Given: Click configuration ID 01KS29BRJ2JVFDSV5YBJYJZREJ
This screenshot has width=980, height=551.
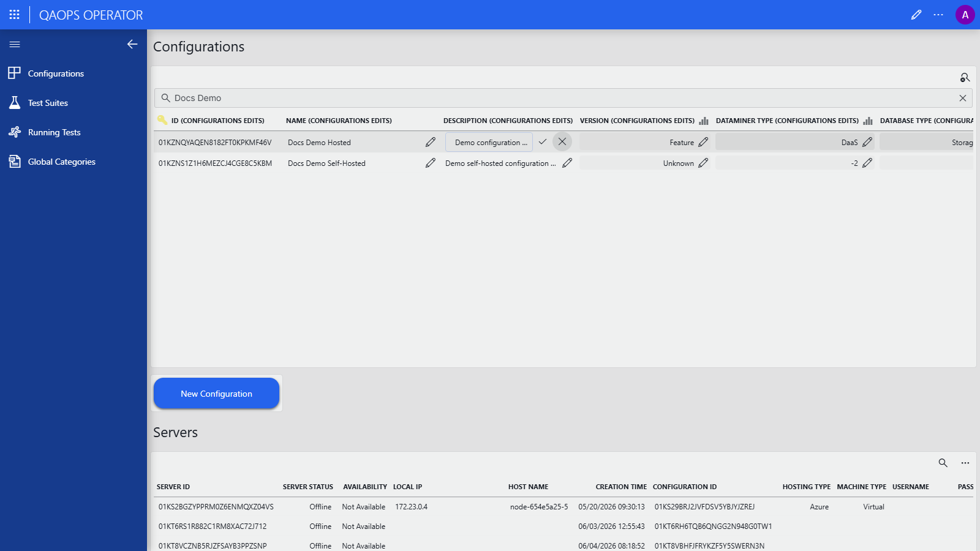Looking at the screenshot, I should coord(704,507).
